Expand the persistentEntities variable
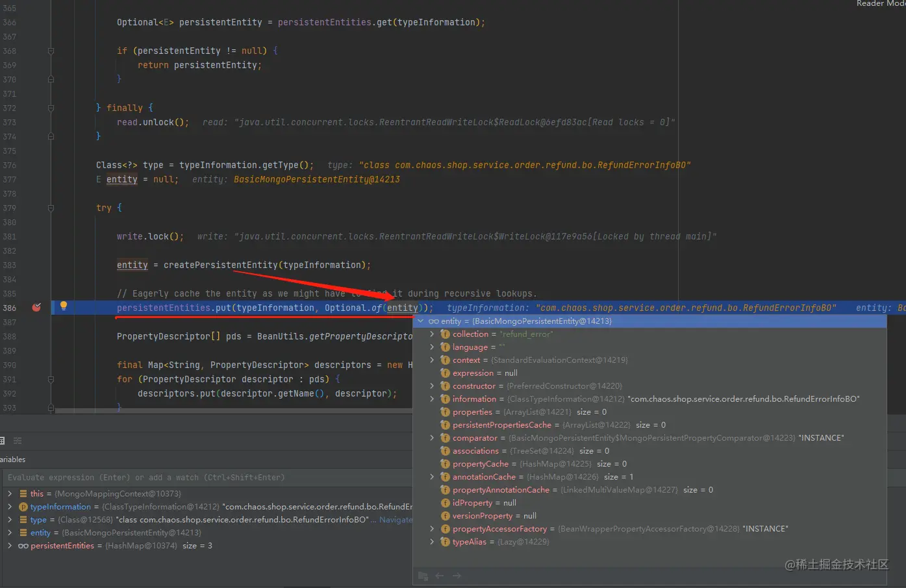 pyautogui.click(x=10, y=545)
